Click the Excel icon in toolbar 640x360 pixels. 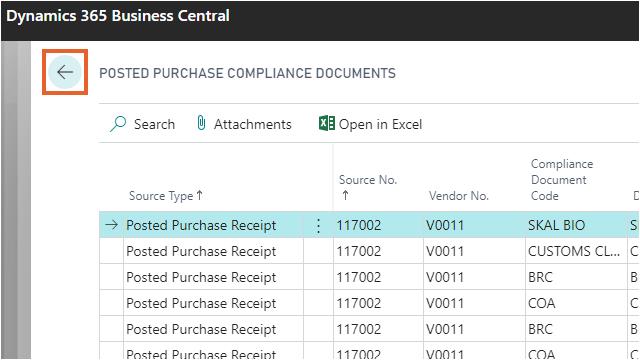pyautogui.click(x=327, y=123)
